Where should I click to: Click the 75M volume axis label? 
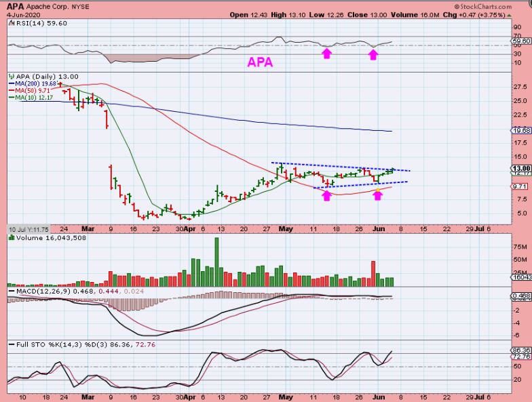(520, 247)
